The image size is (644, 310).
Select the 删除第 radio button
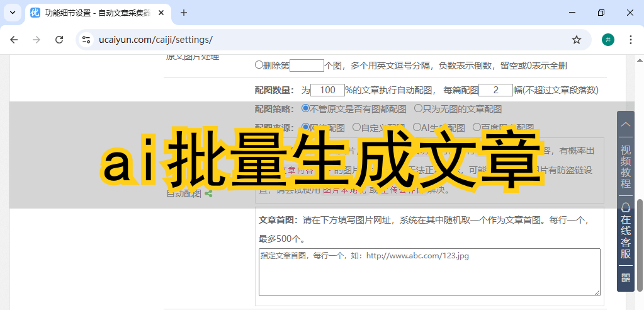click(x=259, y=65)
